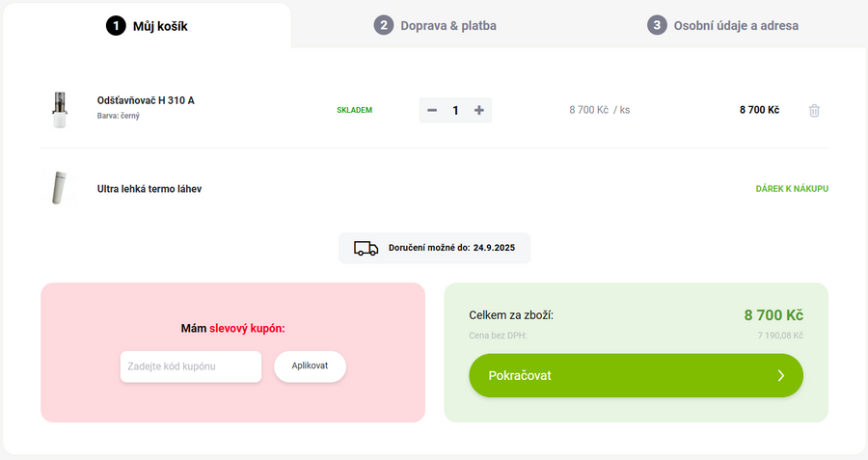Open the thermo bottle product thumbnail
This screenshot has width=868, height=460.
coord(60,188)
